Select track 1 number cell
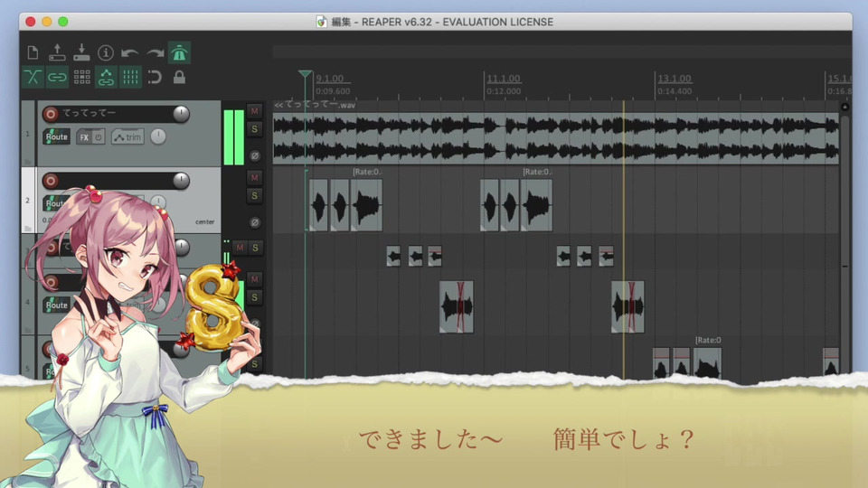 click(x=28, y=134)
